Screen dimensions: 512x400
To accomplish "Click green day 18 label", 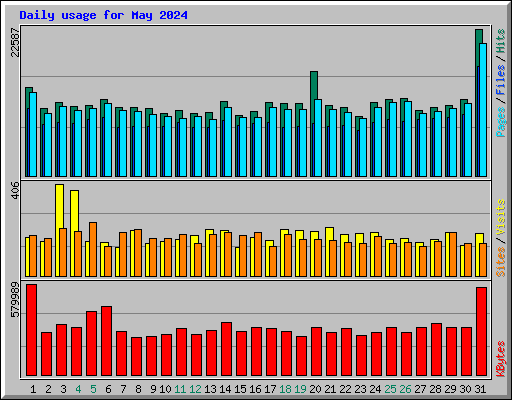I will click(285, 389).
